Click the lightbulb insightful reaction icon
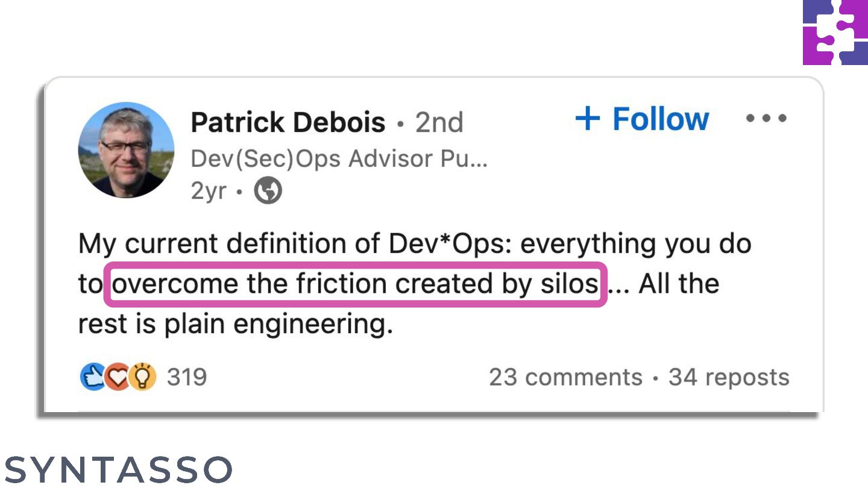 tap(143, 377)
